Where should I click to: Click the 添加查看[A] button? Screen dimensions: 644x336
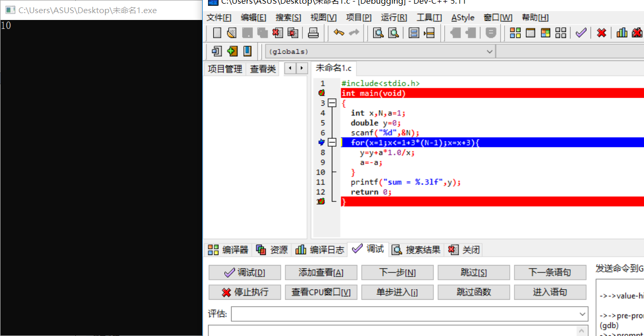321,272
